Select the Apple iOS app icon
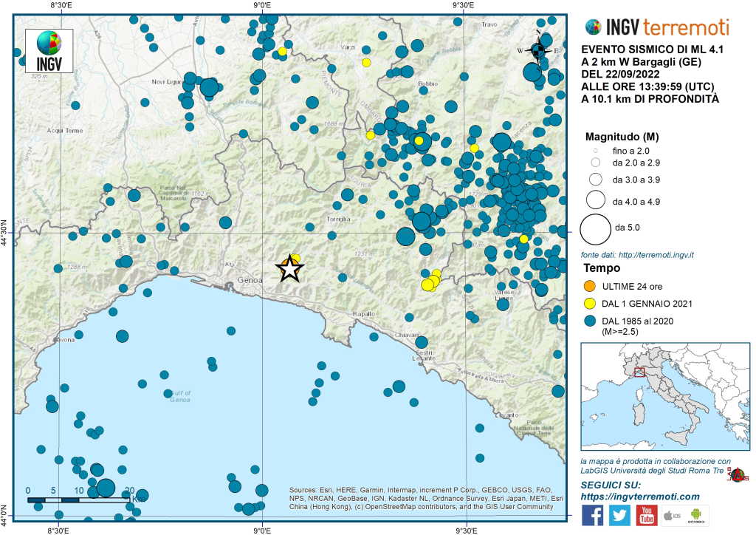756x535 pixels. 672,515
